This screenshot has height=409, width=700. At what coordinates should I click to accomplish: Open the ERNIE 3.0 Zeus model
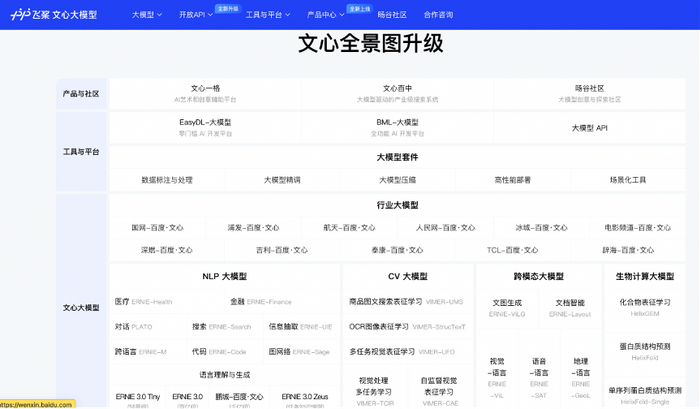click(305, 398)
